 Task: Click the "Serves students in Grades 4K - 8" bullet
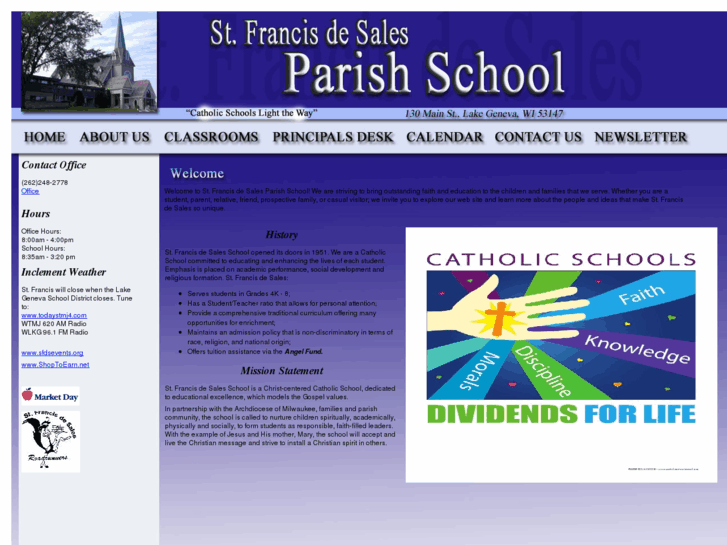(x=239, y=294)
